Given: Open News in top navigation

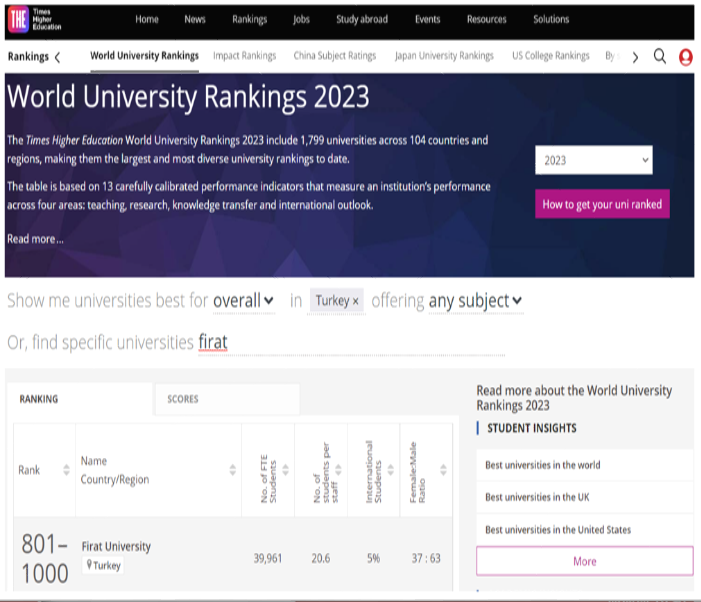Looking at the screenshot, I should [195, 19].
